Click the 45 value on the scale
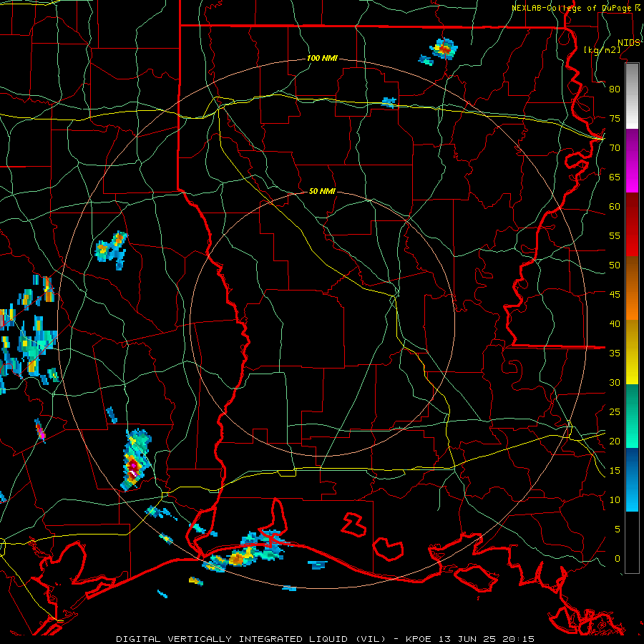644x644 pixels. click(615, 295)
